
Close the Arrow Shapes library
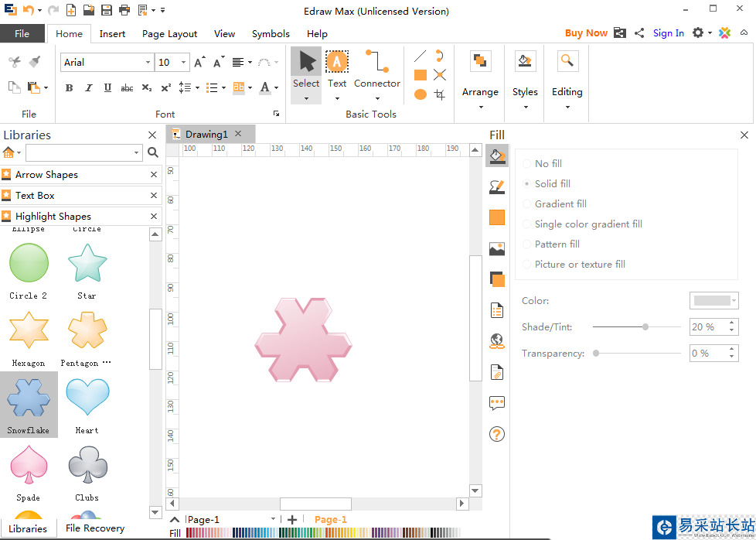(154, 175)
